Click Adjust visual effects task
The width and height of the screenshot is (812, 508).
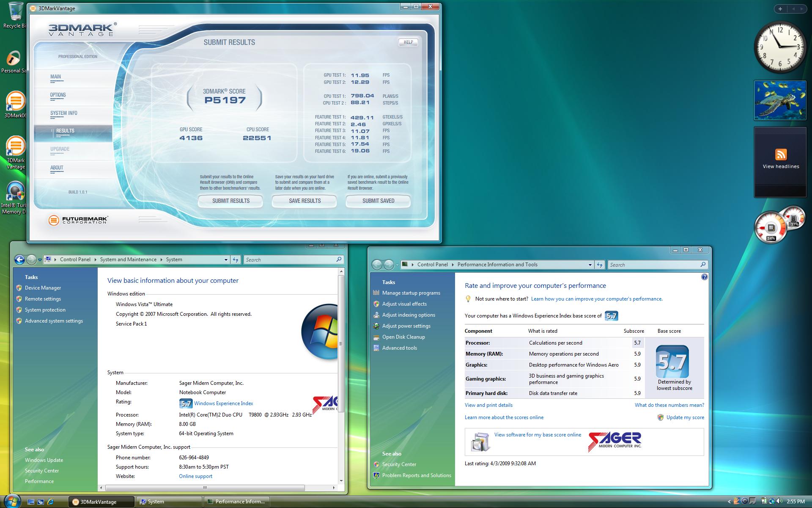click(x=404, y=304)
